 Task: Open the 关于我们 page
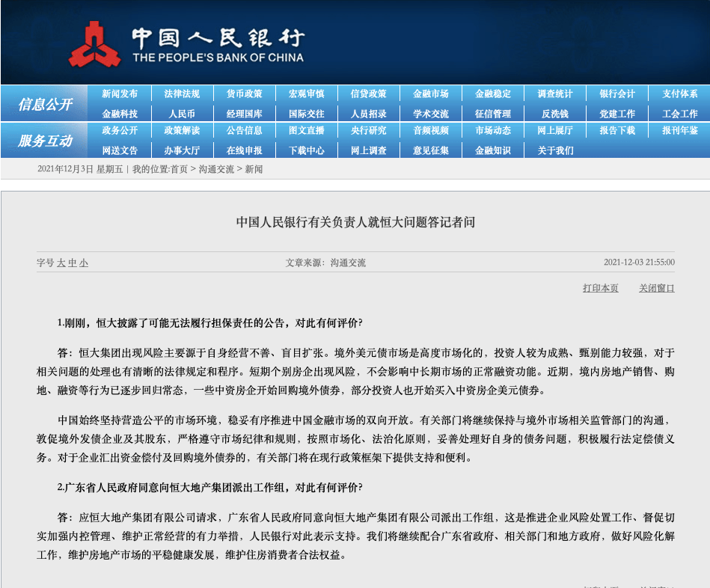point(555,150)
